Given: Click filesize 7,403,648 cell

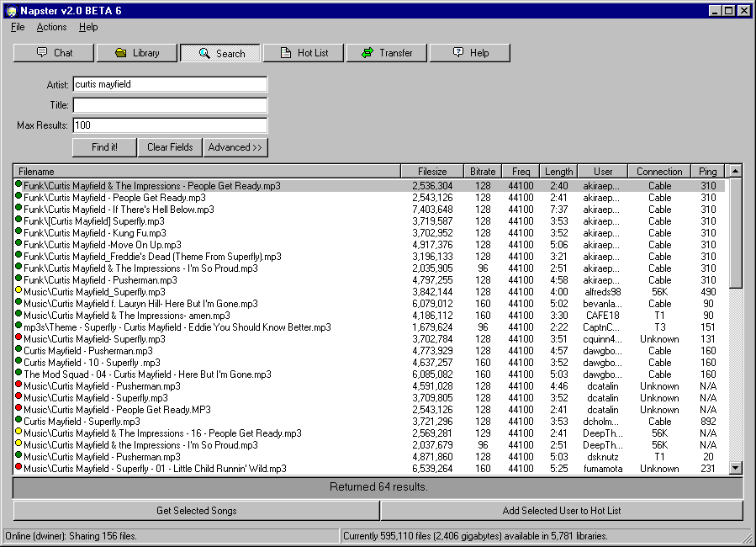Looking at the screenshot, I should pyautogui.click(x=432, y=210).
